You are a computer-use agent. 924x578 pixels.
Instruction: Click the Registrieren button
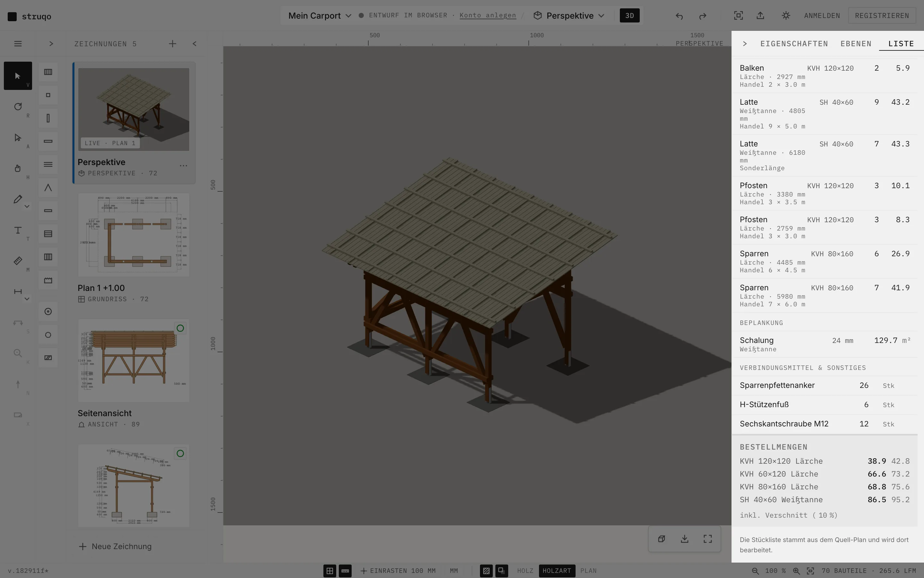click(882, 16)
